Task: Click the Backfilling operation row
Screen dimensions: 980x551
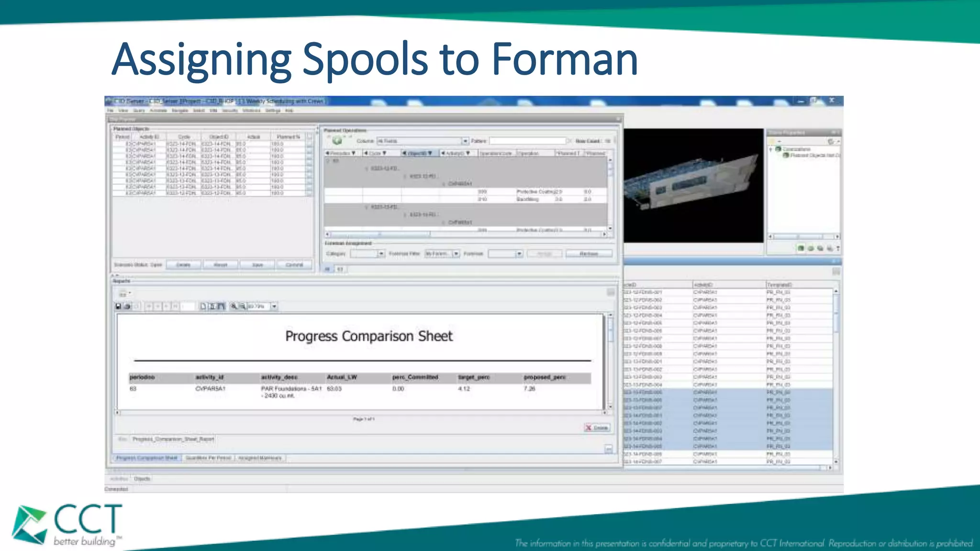Action: click(x=467, y=199)
